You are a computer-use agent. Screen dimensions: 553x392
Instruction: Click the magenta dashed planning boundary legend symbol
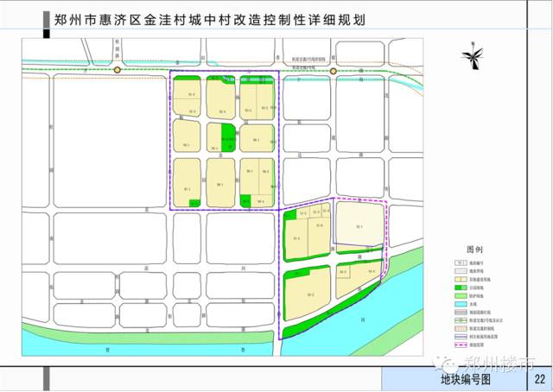(461, 343)
